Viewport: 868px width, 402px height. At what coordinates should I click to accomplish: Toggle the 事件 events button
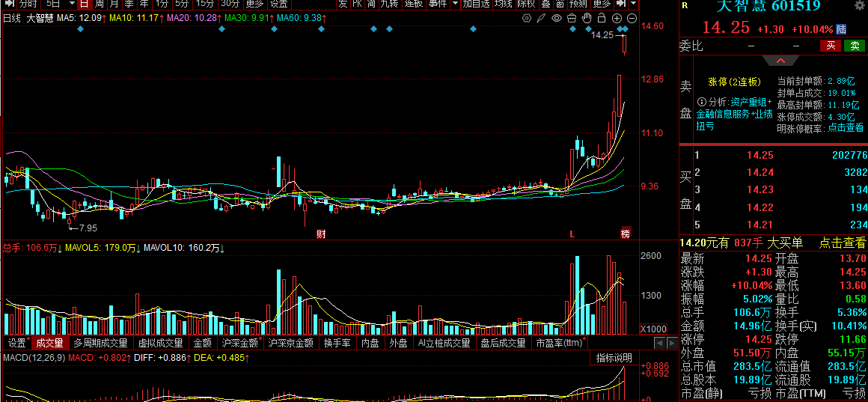coord(437,3)
